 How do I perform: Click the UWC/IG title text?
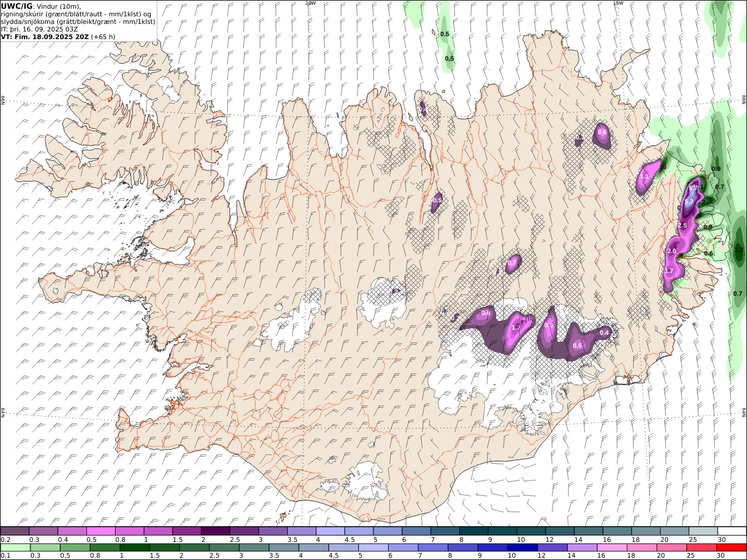coord(17,6)
